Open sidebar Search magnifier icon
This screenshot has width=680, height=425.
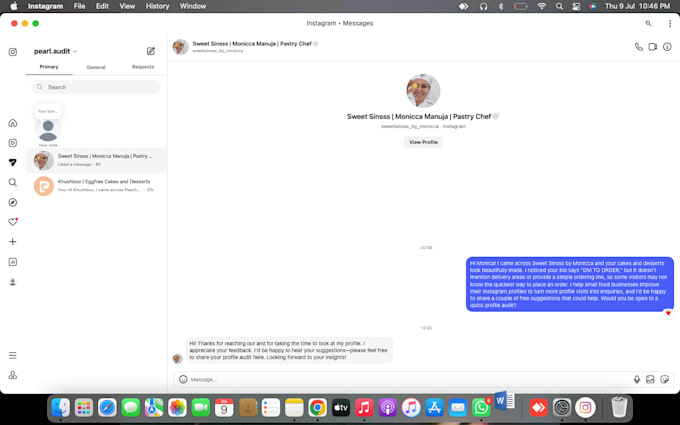pyautogui.click(x=13, y=182)
